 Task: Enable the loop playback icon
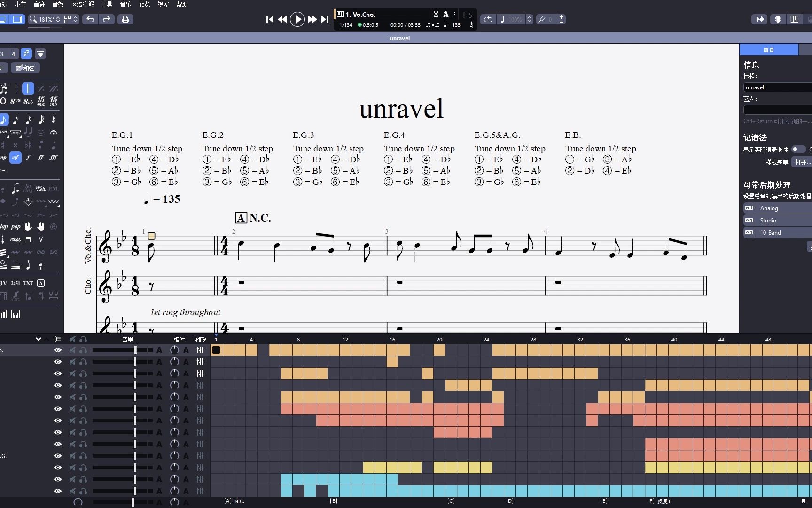tap(488, 19)
